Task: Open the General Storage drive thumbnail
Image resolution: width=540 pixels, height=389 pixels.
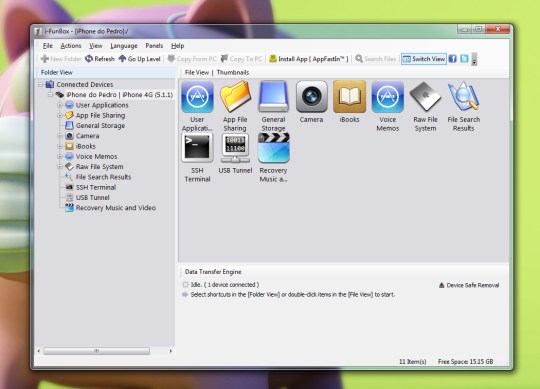Action: (x=273, y=97)
